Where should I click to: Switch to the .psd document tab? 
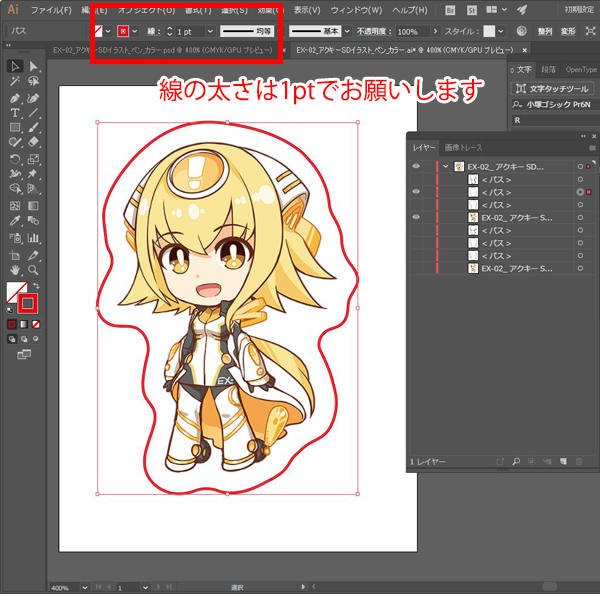(x=163, y=50)
